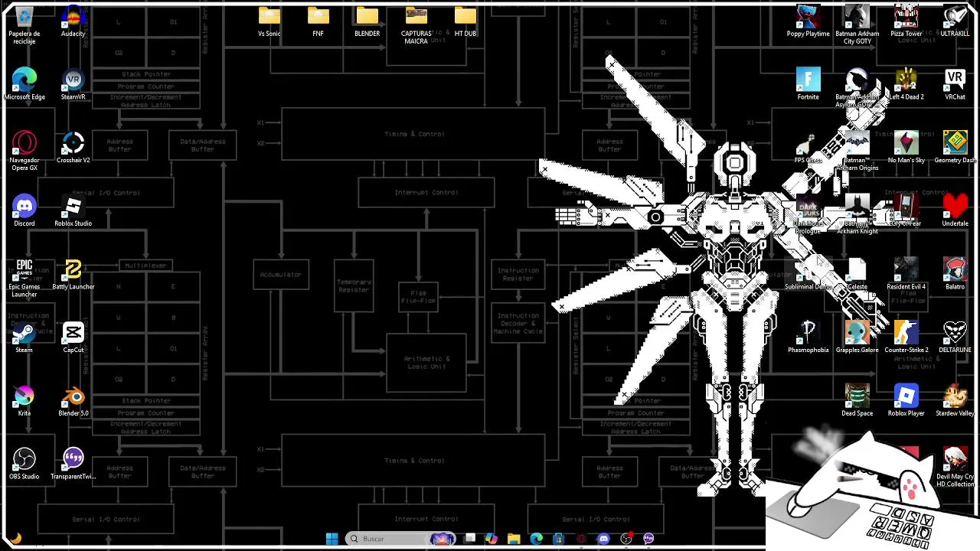Viewport: 980px width, 551px height.
Task: Open the Resident Evil 4 shortcut
Action: tap(906, 274)
